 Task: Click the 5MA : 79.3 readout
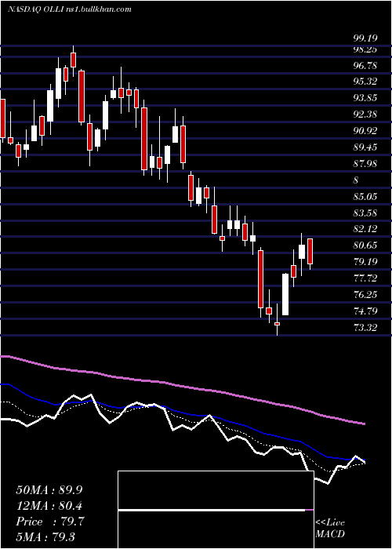(x=45, y=536)
